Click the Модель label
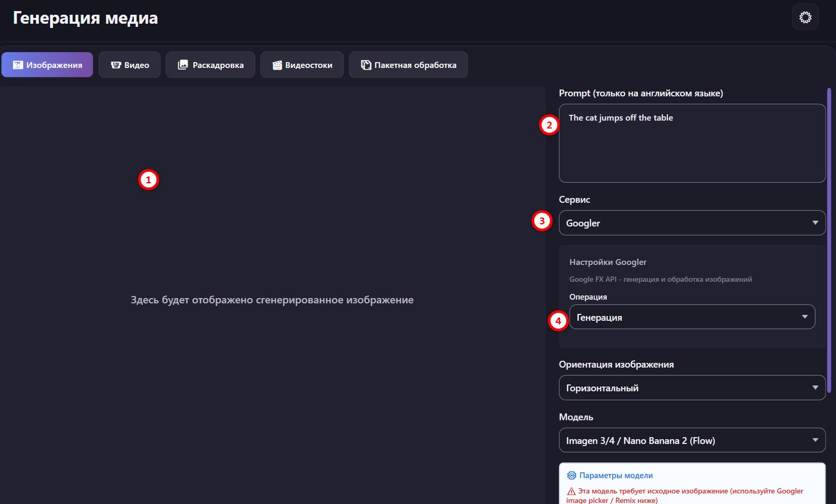 coord(576,417)
